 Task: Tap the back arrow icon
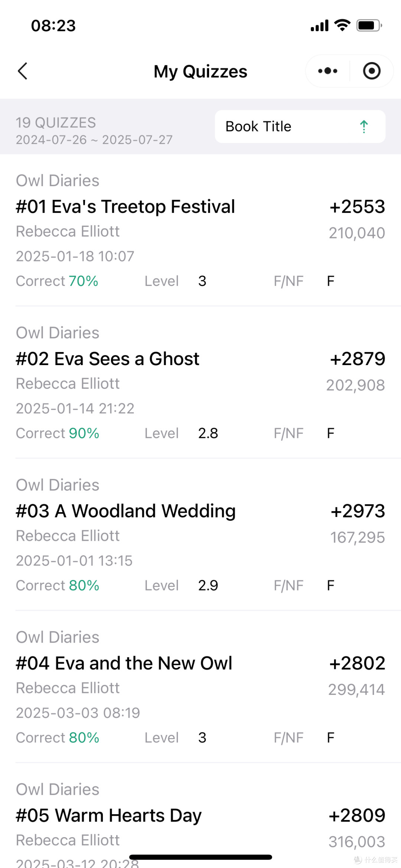[x=23, y=71]
